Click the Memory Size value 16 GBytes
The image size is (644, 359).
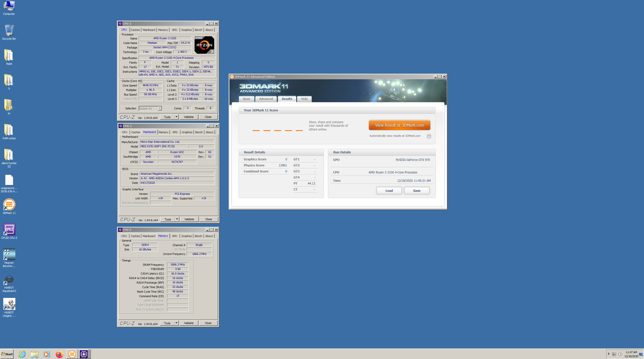145,249
